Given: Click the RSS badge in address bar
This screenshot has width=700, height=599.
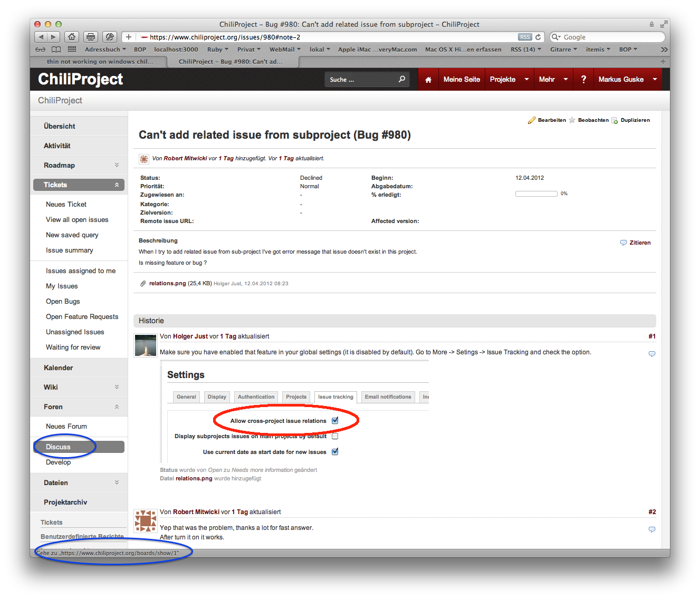Looking at the screenshot, I should click(525, 37).
